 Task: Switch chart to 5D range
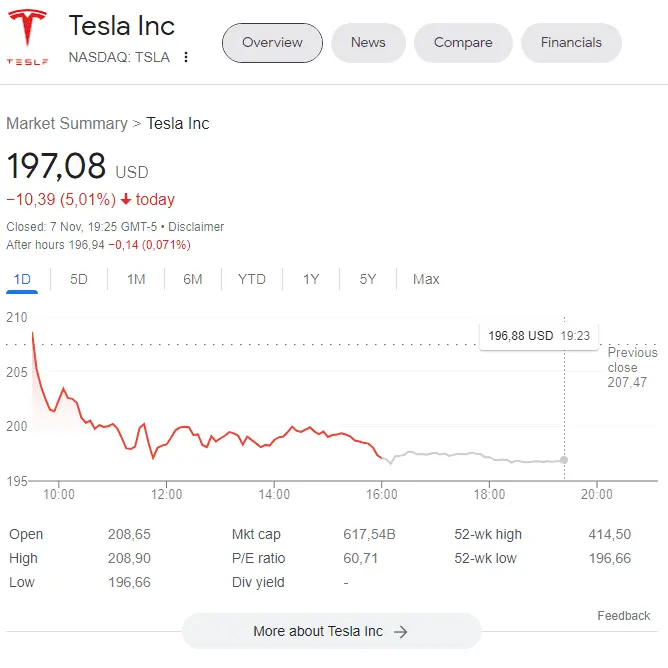point(79,279)
